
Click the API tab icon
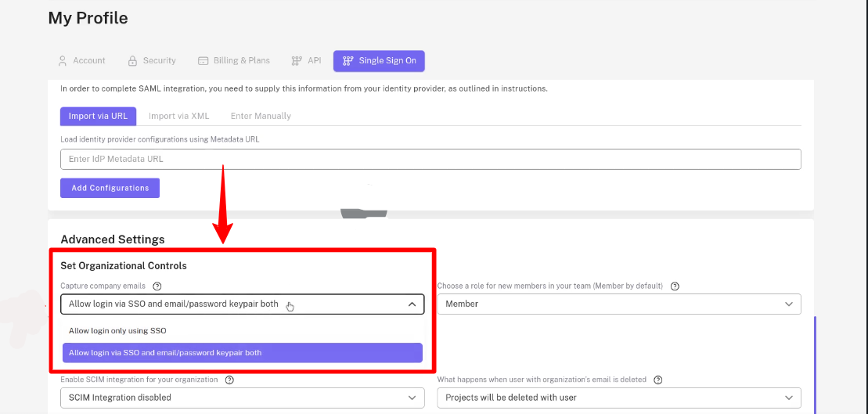(297, 61)
